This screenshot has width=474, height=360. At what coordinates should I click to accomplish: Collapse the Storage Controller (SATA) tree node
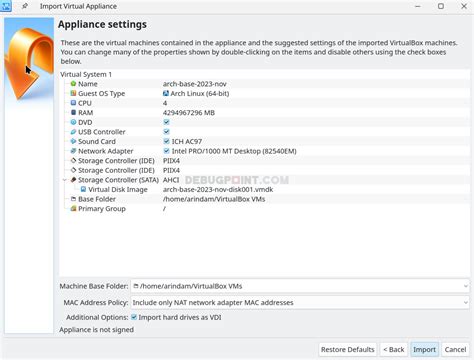tap(65, 180)
